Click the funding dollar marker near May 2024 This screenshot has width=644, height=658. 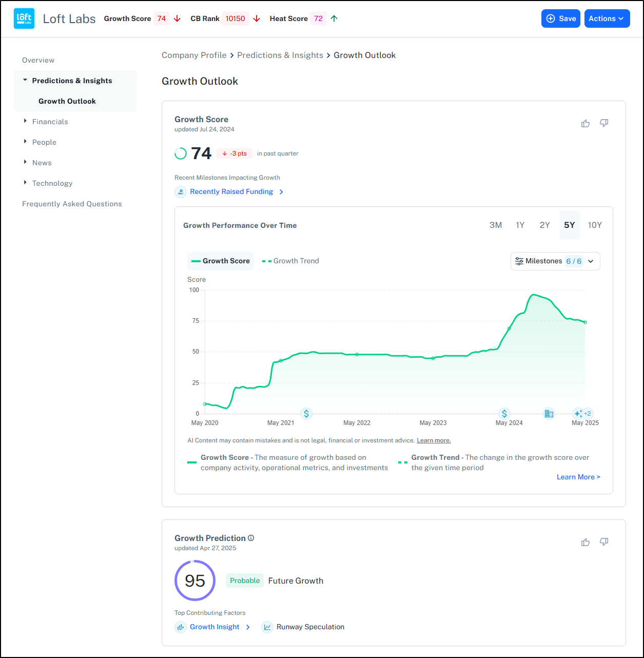504,413
